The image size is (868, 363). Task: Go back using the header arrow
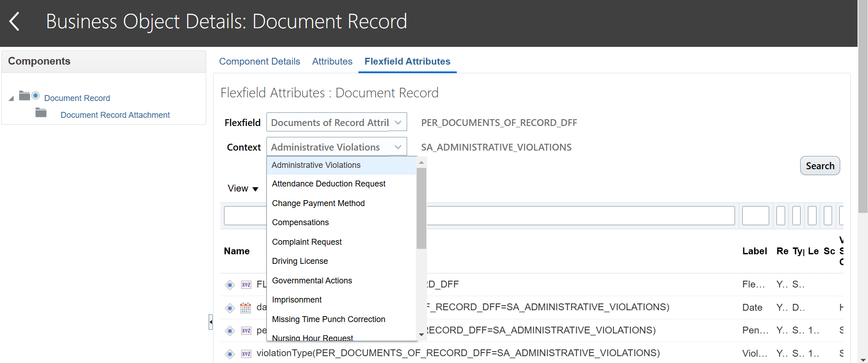15,21
